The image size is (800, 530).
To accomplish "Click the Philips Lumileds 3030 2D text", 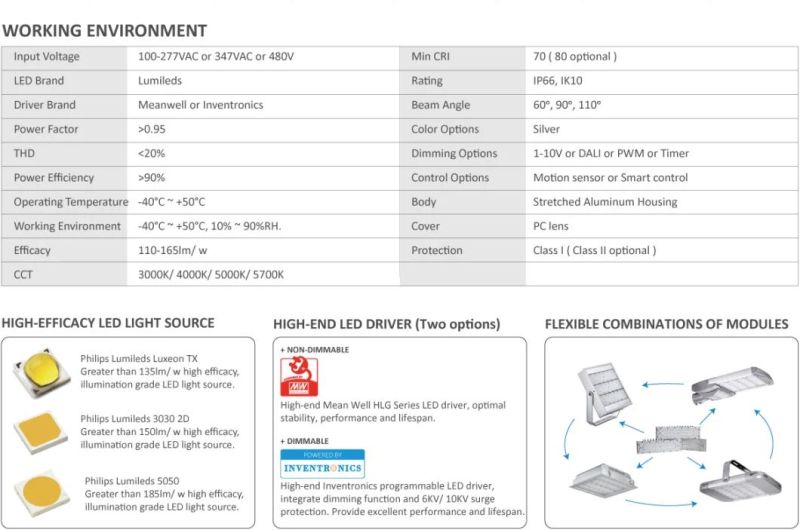I will tap(135, 419).
